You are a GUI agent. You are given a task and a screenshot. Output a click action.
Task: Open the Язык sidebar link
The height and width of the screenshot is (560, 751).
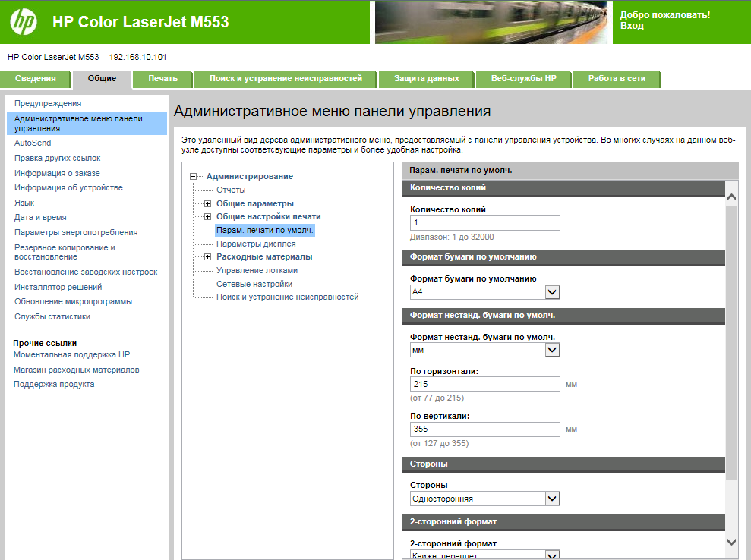24,203
